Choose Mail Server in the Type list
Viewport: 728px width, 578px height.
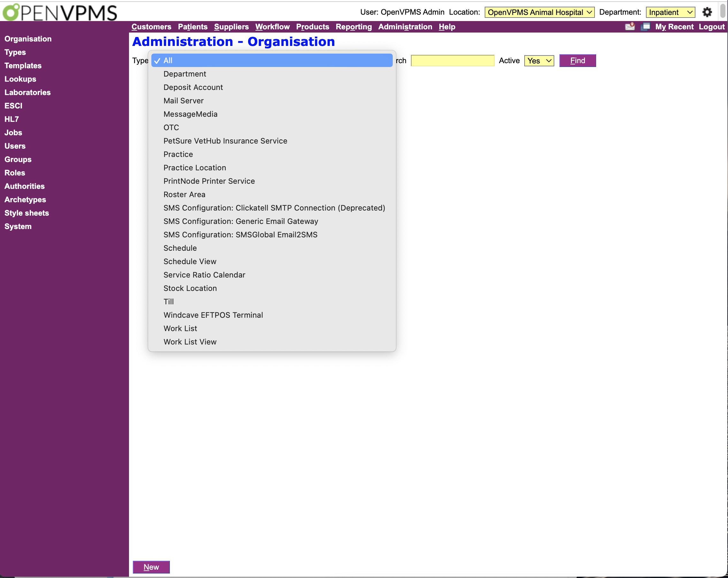click(183, 100)
